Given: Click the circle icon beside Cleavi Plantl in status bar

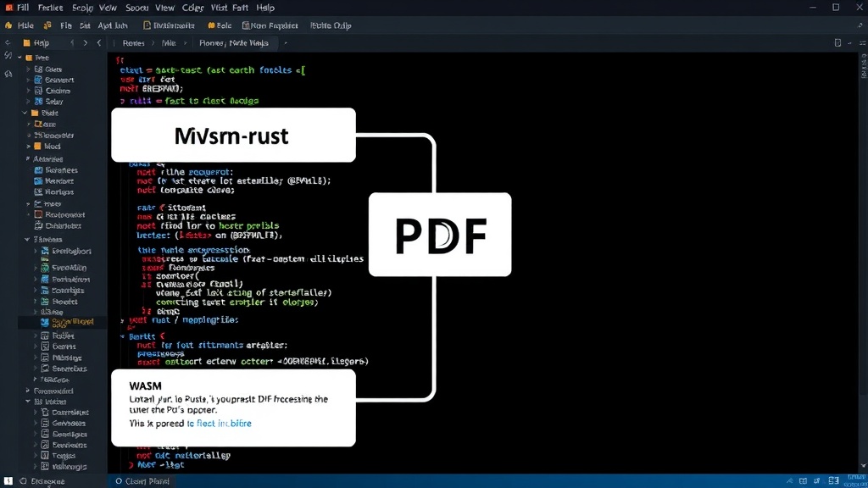Looking at the screenshot, I should [x=119, y=481].
